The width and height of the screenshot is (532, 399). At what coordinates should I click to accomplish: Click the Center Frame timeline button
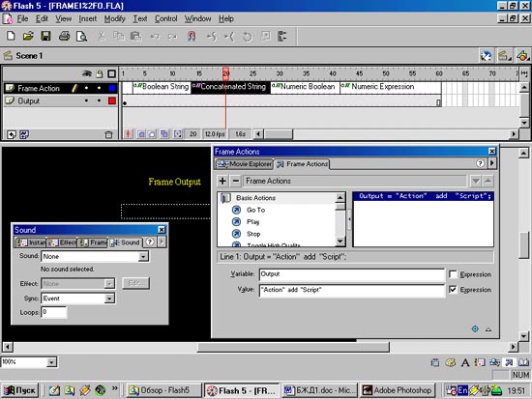[x=129, y=134]
